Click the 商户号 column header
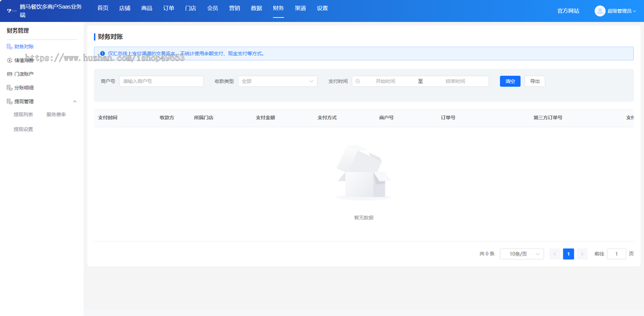 (x=386, y=117)
